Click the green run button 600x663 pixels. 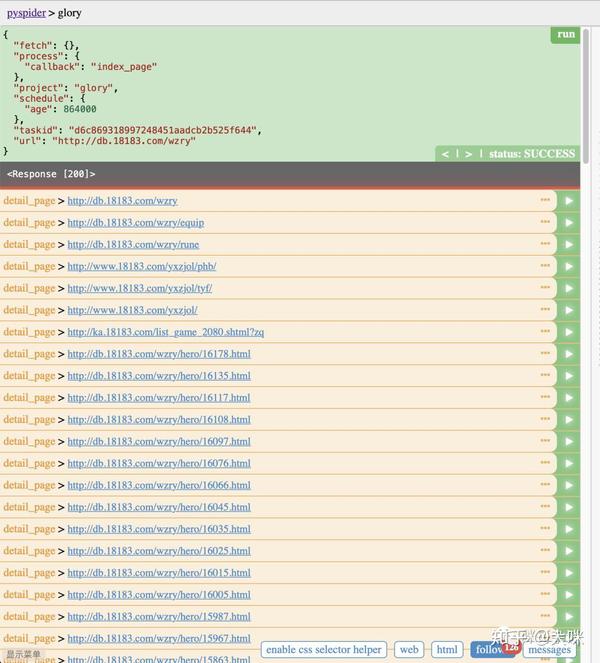click(566, 34)
